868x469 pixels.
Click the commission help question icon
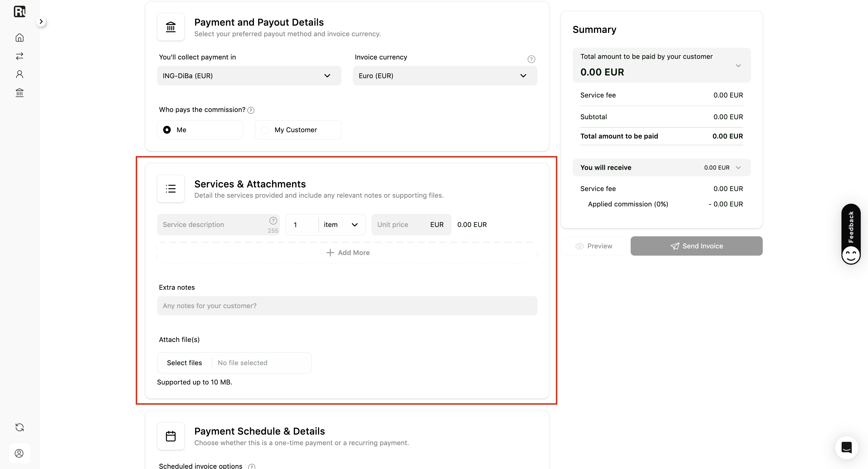(251, 110)
